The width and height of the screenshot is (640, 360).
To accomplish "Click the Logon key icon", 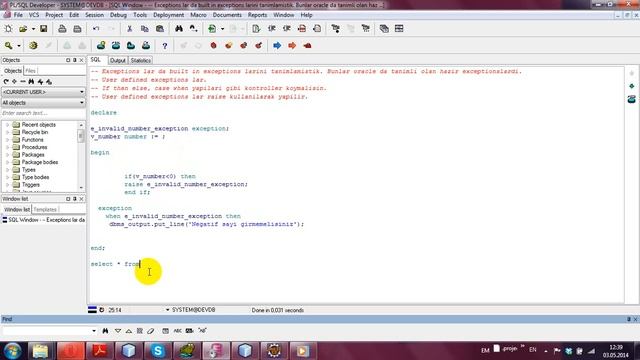I will point(8,45).
